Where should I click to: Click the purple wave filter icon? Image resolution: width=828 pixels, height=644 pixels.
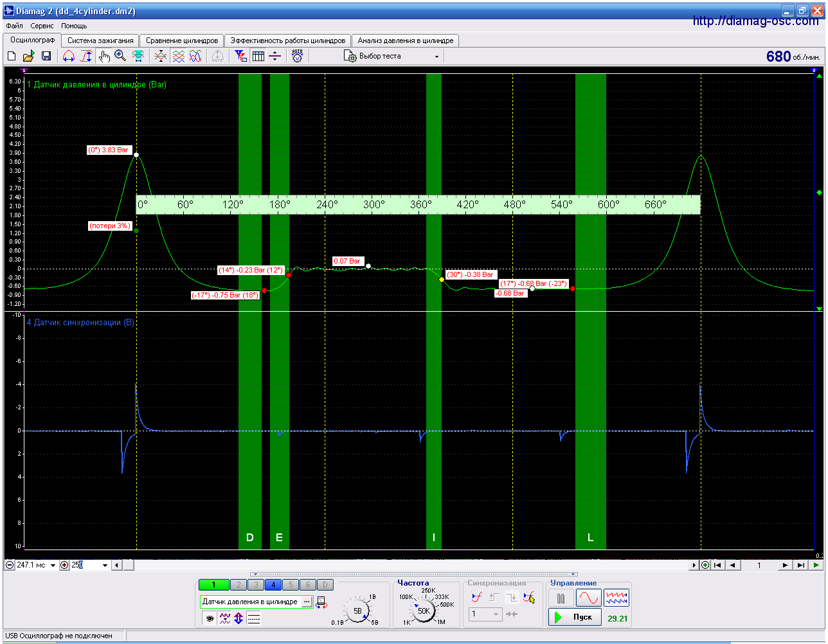tap(224, 619)
